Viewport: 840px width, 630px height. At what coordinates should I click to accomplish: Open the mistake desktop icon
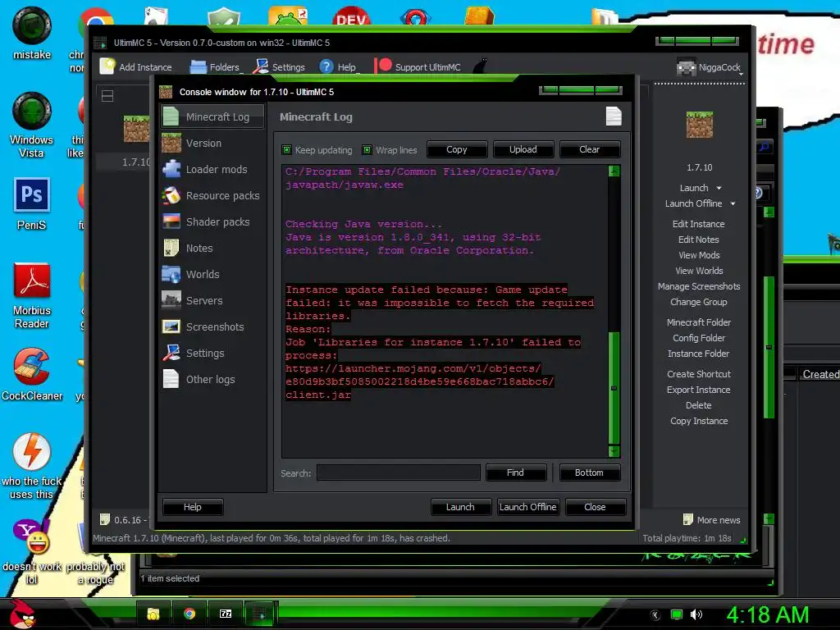(x=32, y=33)
